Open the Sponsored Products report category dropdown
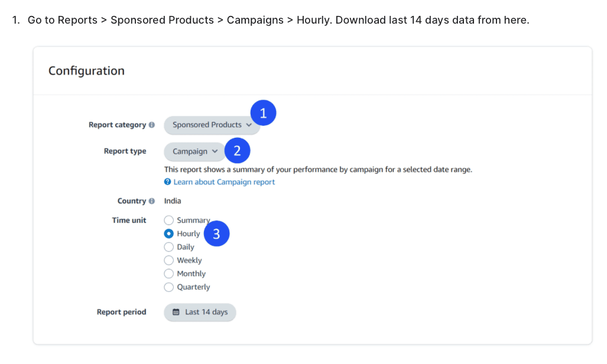This screenshot has width=607, height=364. click(212, 125)
